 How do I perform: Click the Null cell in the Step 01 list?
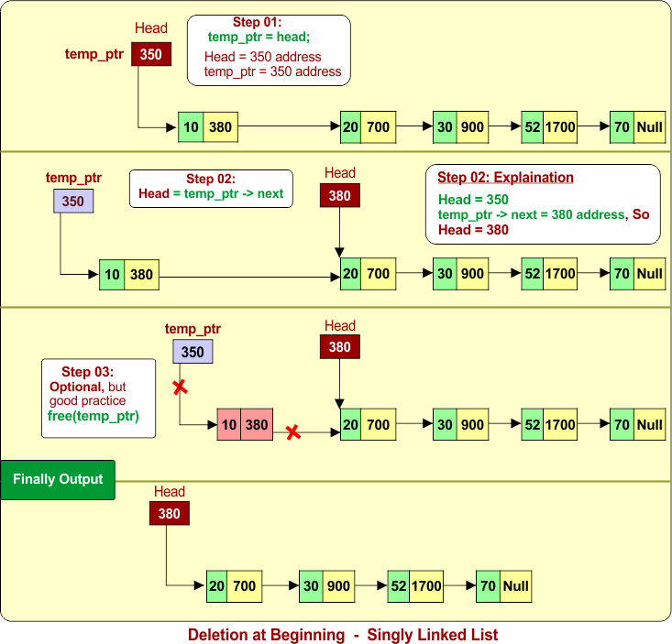(x=650, y=127)
